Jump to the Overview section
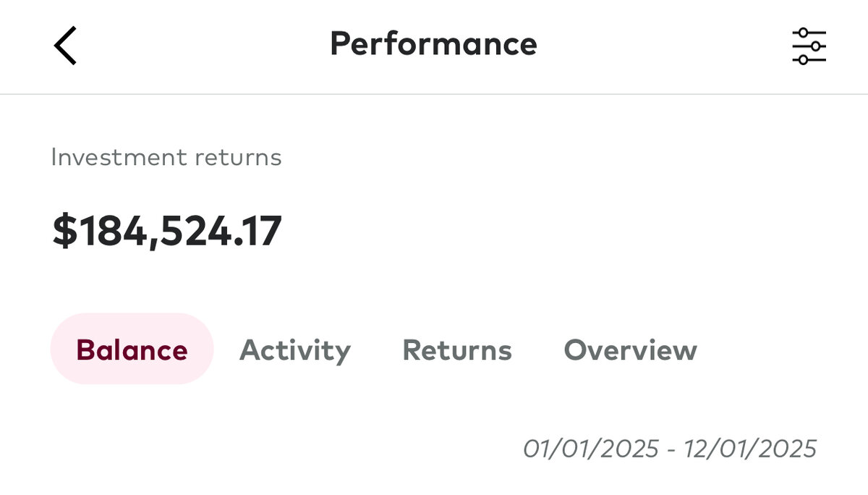868x495 pixels. (630, 350)
